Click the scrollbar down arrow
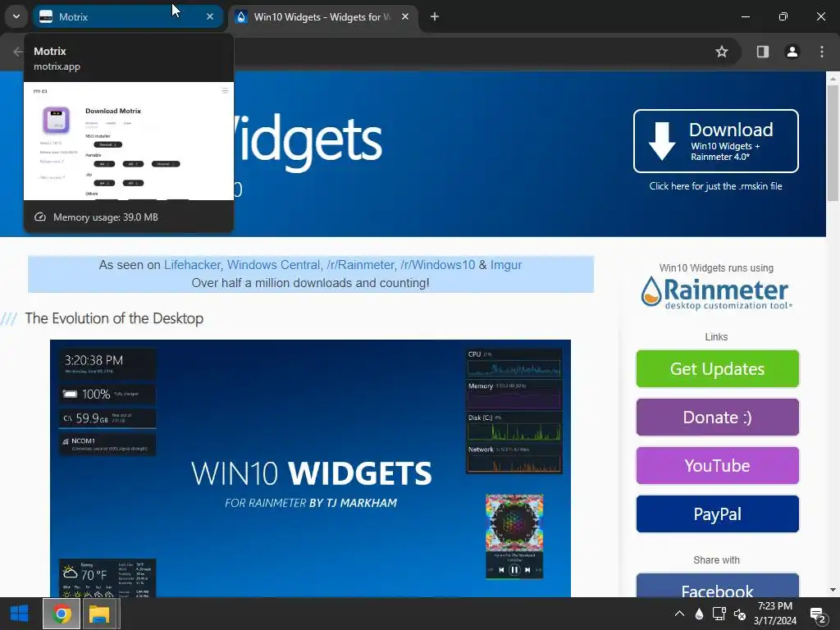 point(833,590)
